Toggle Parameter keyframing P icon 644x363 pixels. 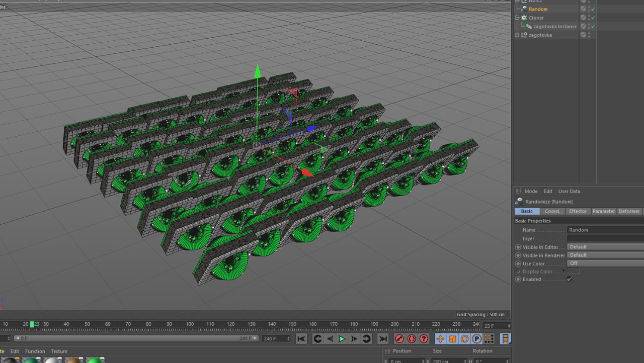coord(476,339)
